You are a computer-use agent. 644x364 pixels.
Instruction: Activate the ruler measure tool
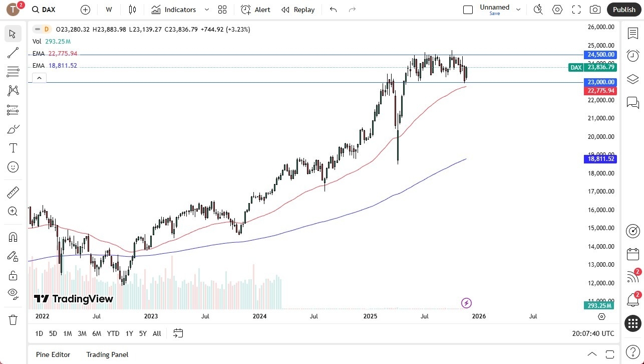click(13, 192)
